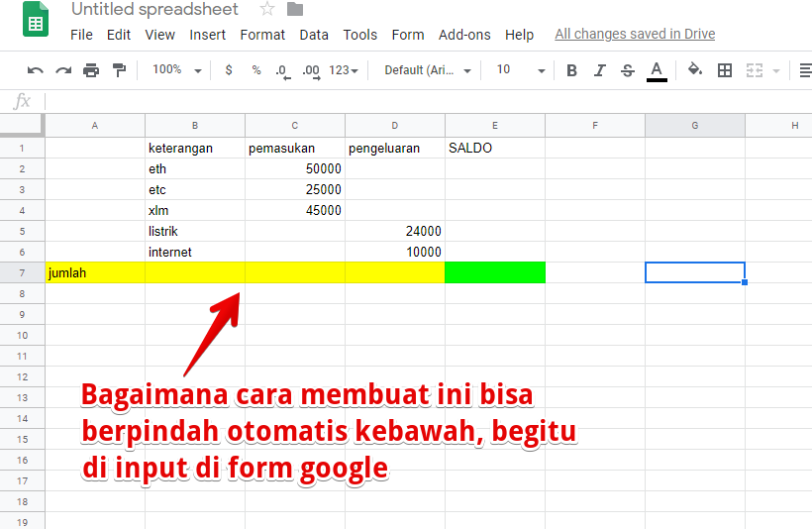Image resolution: width=812 pixels, height=529 pixels.
Task: Select column C header
Action: point(295,126)
